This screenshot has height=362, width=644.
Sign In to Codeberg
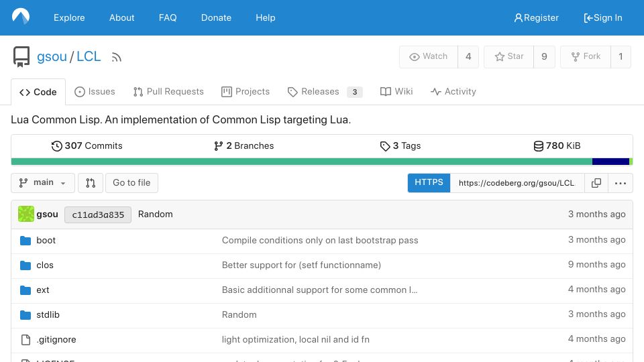tap(602, 17)
